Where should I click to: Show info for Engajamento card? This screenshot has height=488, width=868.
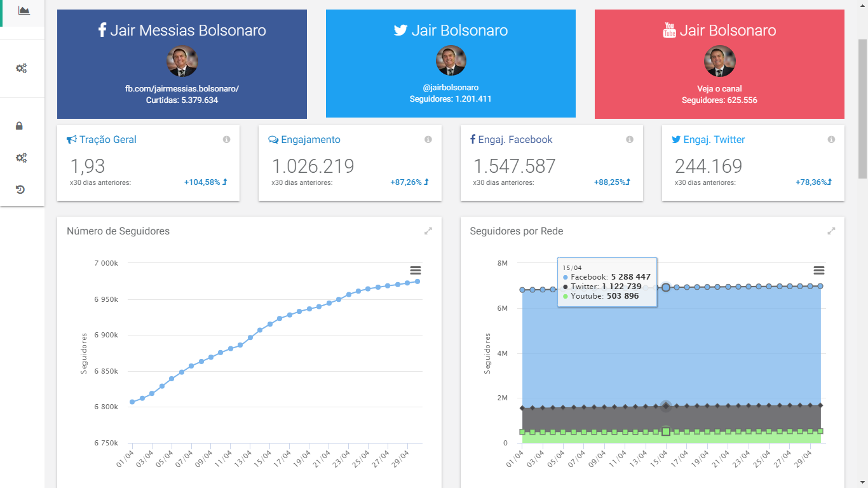point(428,140)
